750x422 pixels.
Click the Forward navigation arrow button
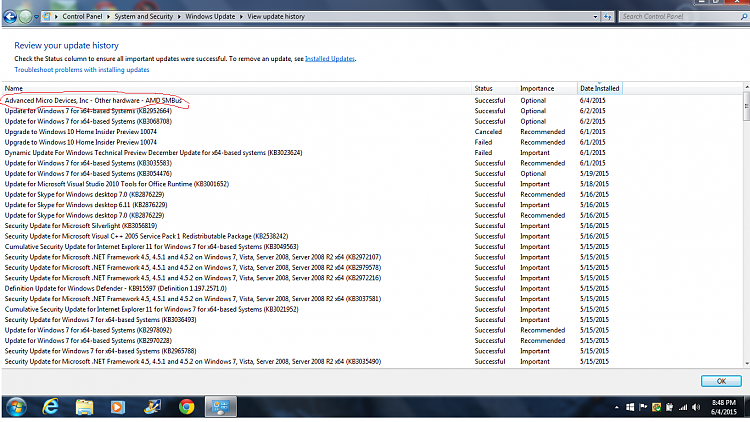coord(26,17)
